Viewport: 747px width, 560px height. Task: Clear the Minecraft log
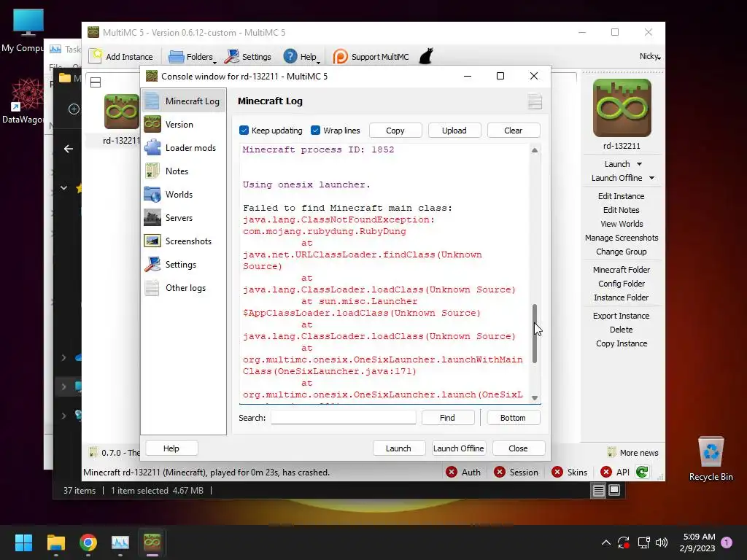[x=514, y=131]
